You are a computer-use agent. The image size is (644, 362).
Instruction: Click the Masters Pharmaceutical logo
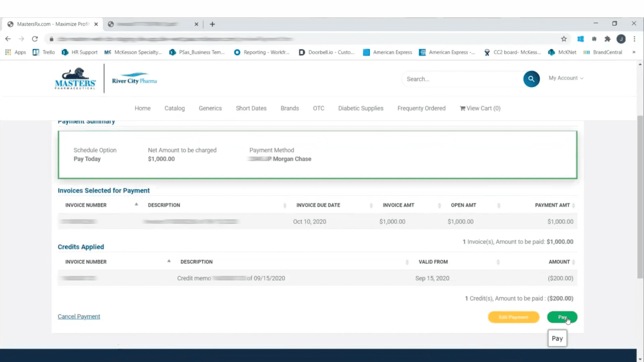pos(75,78)
